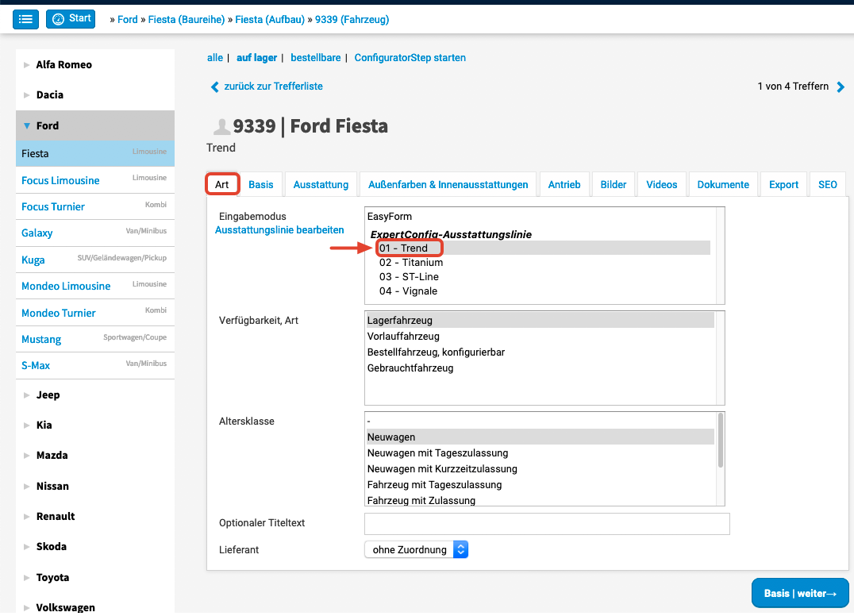Open the Lieferant dropdown
854x616 pixels.
click(x=416, y=550)
